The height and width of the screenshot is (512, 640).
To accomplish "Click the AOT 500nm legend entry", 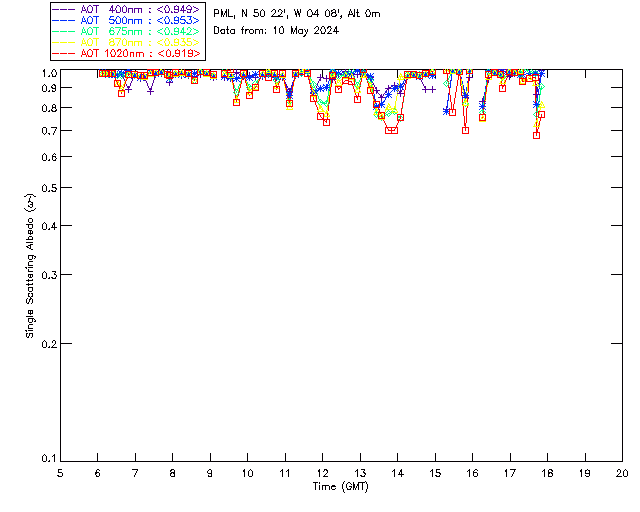I will point(127,20).
